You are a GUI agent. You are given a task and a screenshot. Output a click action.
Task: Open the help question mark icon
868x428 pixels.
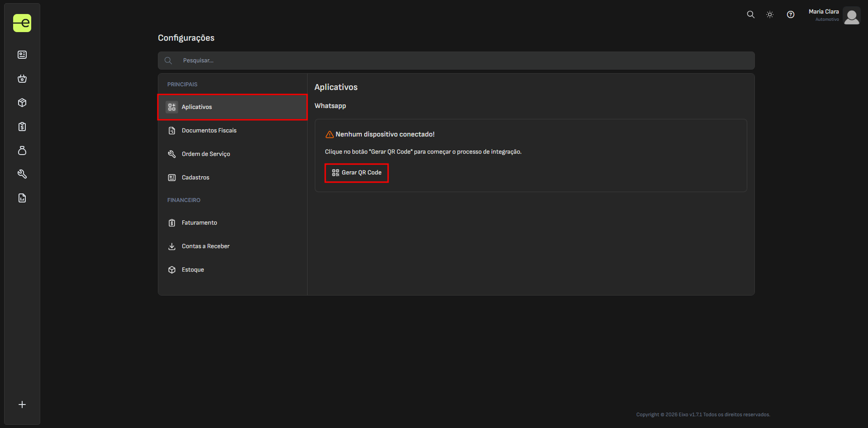[790, 14]
